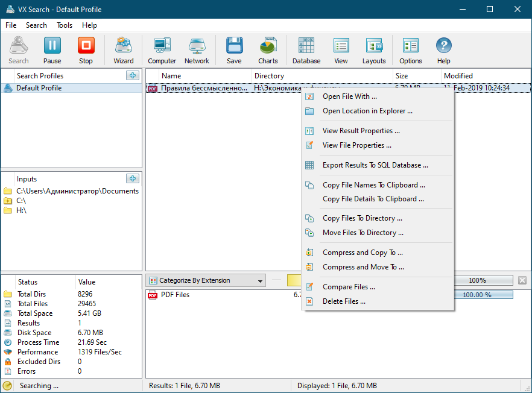Close the categorize filter bar
This screenshot has width=532, height=393.
tap(522, 280)
